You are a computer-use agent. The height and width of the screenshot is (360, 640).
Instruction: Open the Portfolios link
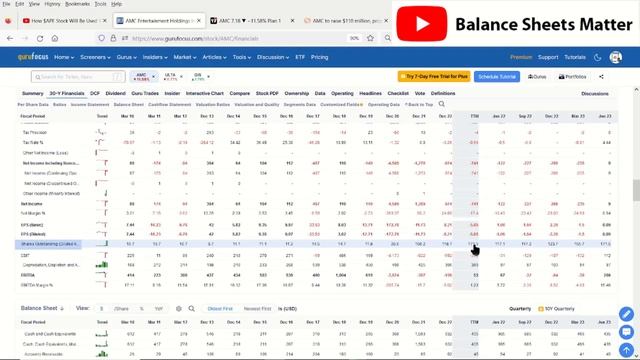coord(572,77)
